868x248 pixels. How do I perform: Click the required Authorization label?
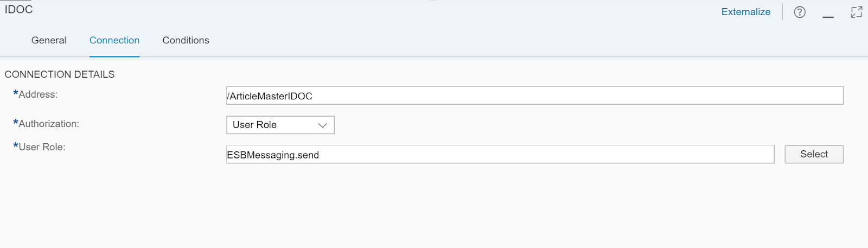[x=46, y=124]
